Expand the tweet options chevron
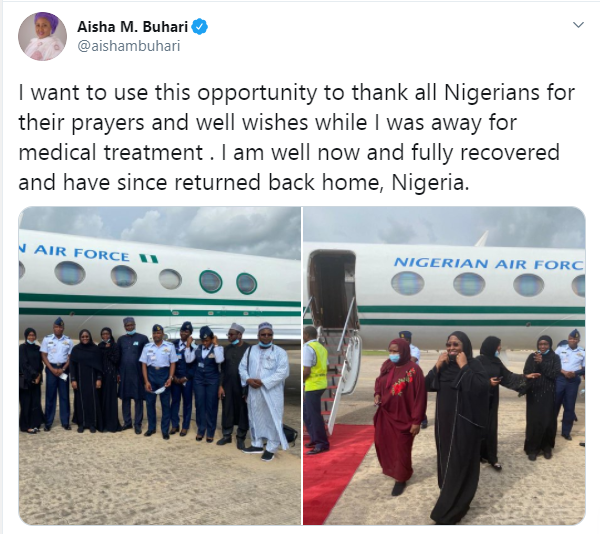The image size is (600, 534). pyautogui.click(x=578, y=25)
